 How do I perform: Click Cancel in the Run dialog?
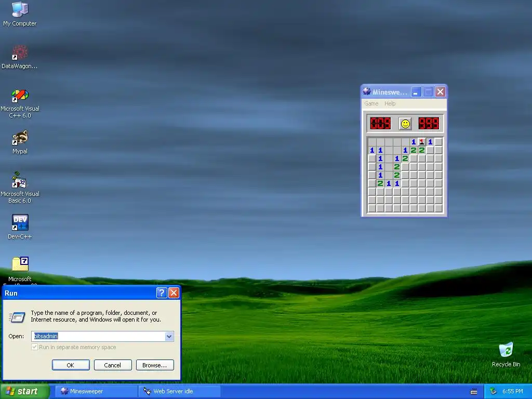[113, 365]
